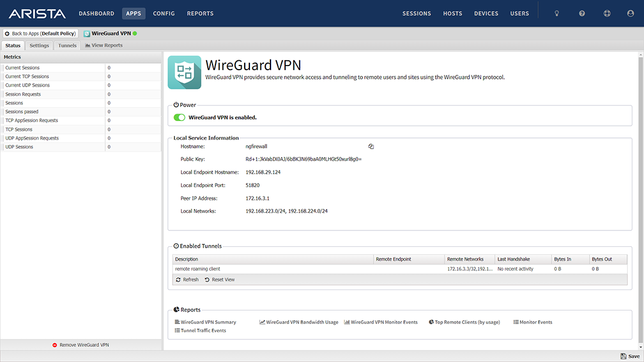Select the Status tab
Screen dimensions: 644x362
click(13, 46)
